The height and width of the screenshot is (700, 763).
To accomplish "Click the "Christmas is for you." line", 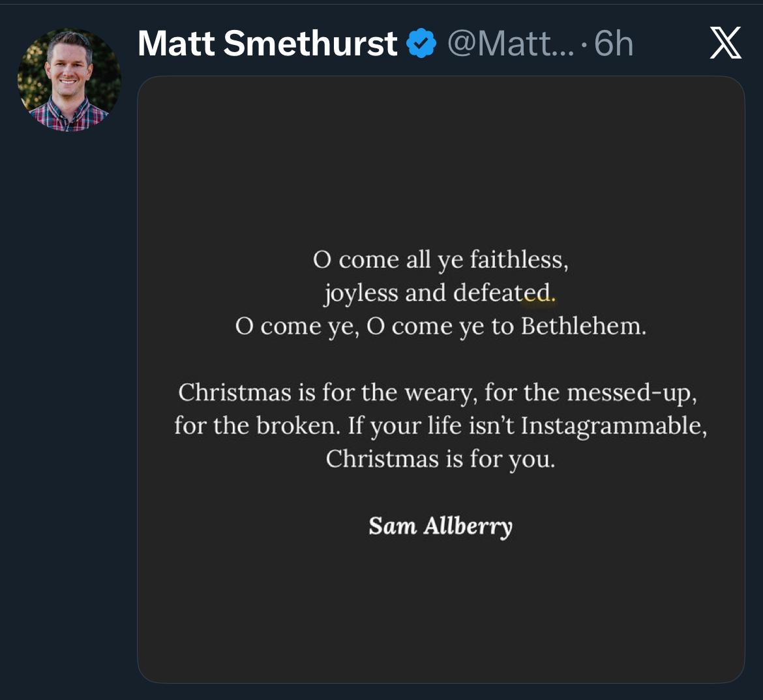I will coord(441,459).
